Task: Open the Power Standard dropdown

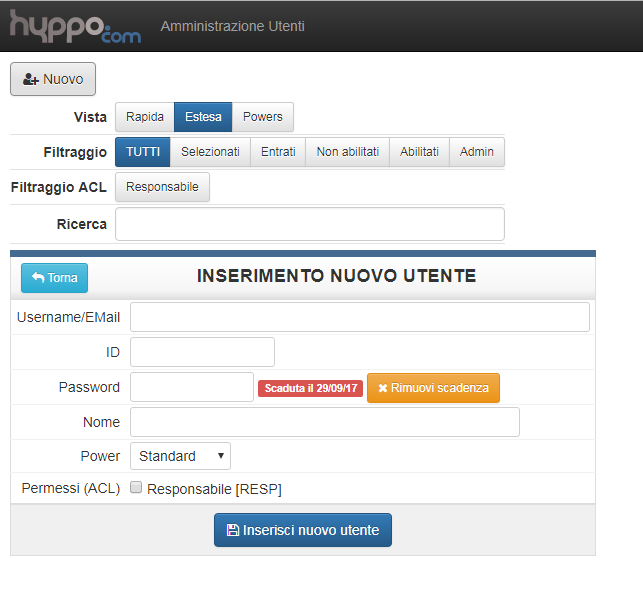Action: (180, 456)
